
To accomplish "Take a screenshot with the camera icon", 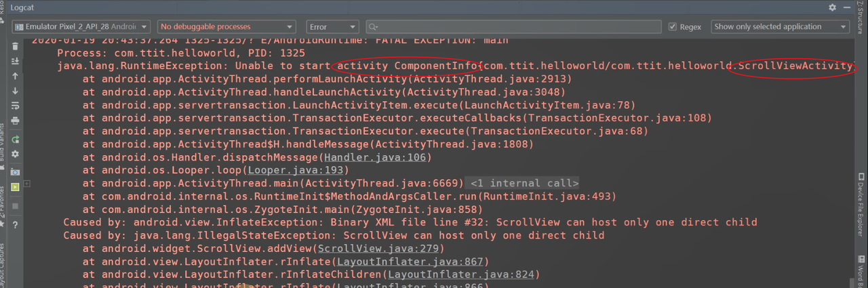I will click(x=15, y=172).
